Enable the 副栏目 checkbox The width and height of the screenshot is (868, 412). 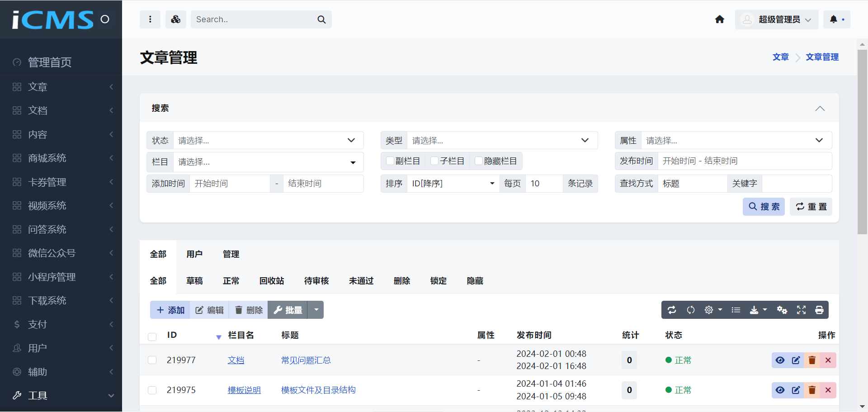click(x=390, y=161)
